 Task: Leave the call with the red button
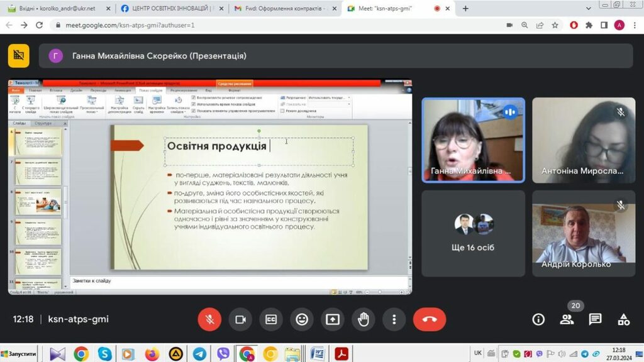tap(430, 319)
